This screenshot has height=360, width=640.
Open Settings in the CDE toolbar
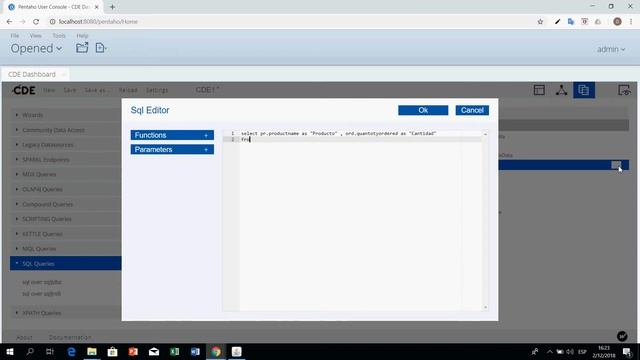[x=157, y=90]
